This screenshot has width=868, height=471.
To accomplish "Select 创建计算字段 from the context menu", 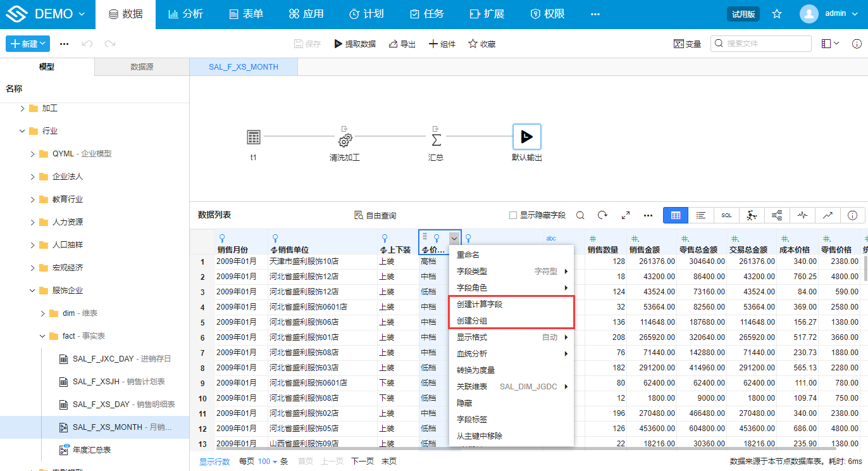I will tap(480, 305).
